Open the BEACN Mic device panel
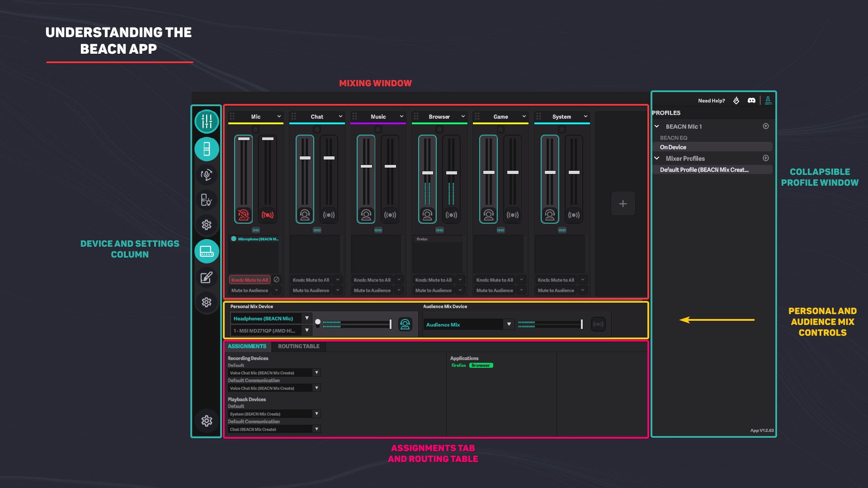The height and width of the screenshot is (488, 868). 207,149
